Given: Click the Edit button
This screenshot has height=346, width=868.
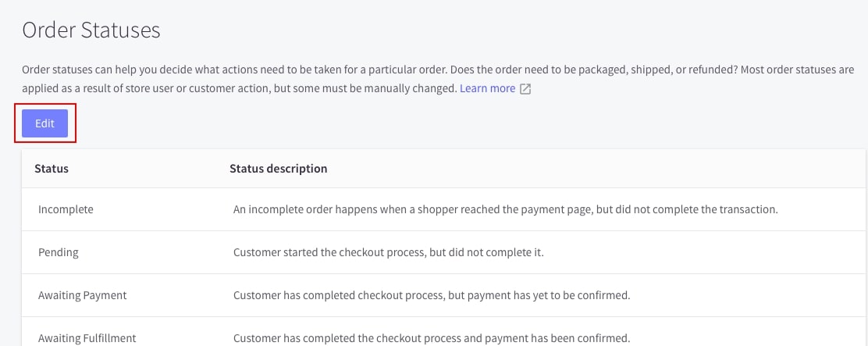Looking at the screenshot, I should click(44, 123).
